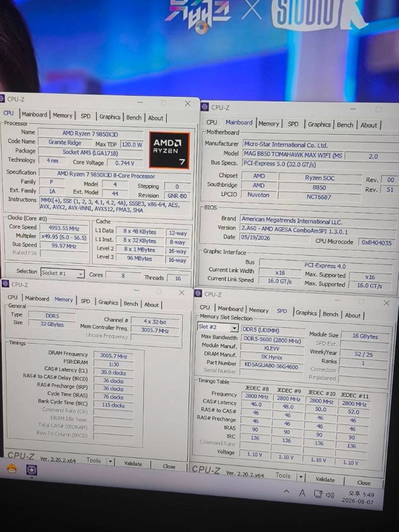Image resolution: width=399 pixels, height=532 pixels.
Task: Select Memory tab in SPD window
Action: coord(259,310)
